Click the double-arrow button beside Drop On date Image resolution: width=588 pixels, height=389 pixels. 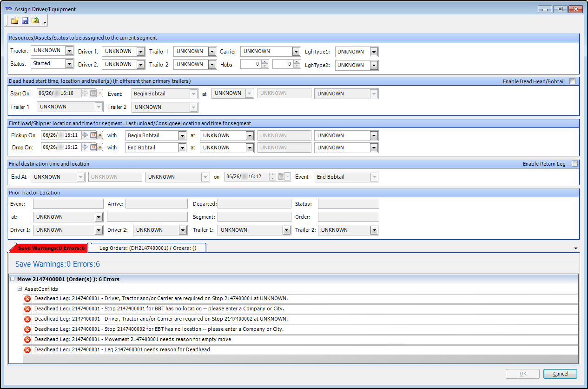tap(99, 148)
